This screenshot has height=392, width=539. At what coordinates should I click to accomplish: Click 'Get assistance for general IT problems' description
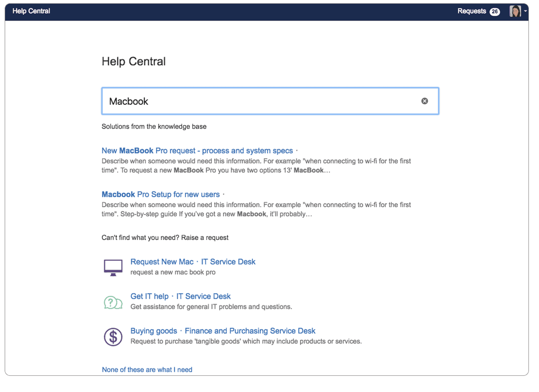[x=211, y=307]
